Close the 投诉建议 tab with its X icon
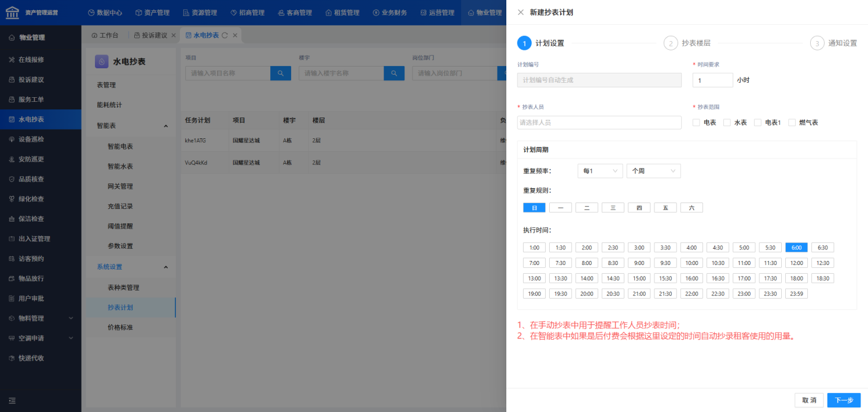 173,35
